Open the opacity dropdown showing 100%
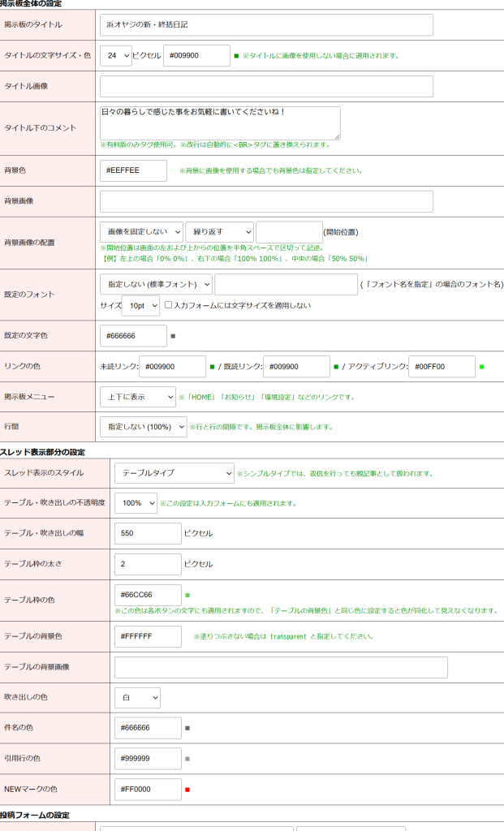Screen dimensions: 504x831 136,503
